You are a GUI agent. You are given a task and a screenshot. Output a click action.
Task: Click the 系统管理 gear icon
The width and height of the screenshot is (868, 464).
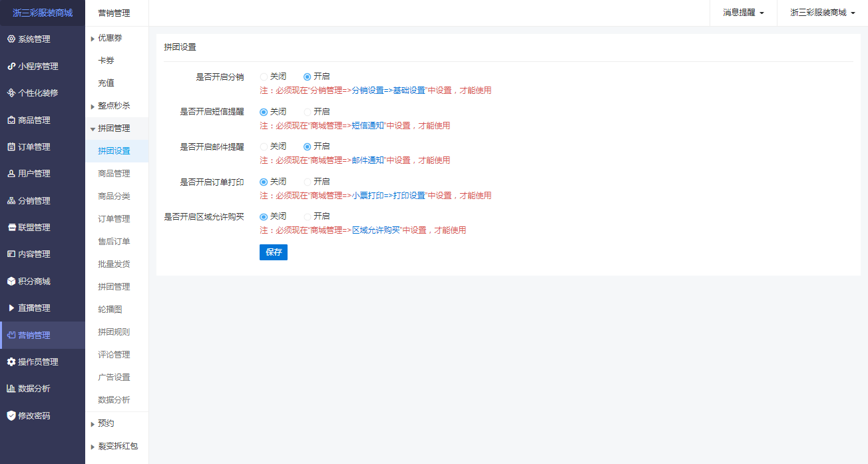pyautogui.click(x=11, y=39)
